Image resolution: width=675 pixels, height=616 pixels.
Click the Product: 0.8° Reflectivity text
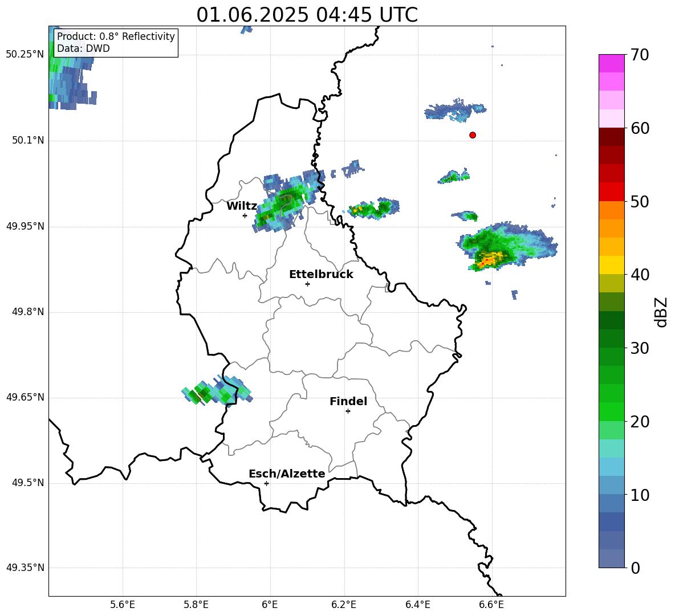pyautogui.click(x=116, y=36)
